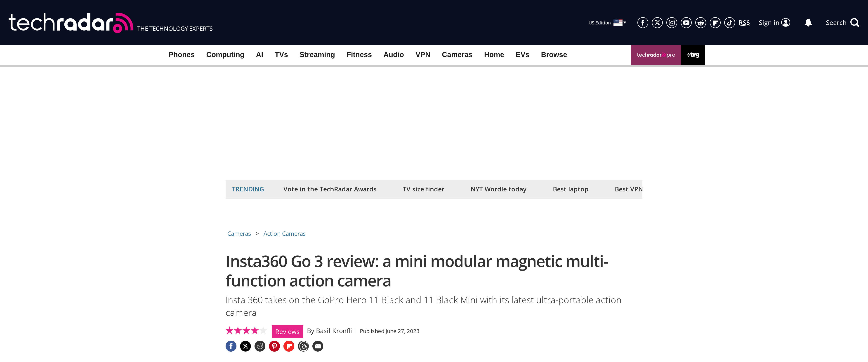Open the Audio menu
The height and width of the screenshot is (362, 868).
pyautogui.click(x=393, y=55)
